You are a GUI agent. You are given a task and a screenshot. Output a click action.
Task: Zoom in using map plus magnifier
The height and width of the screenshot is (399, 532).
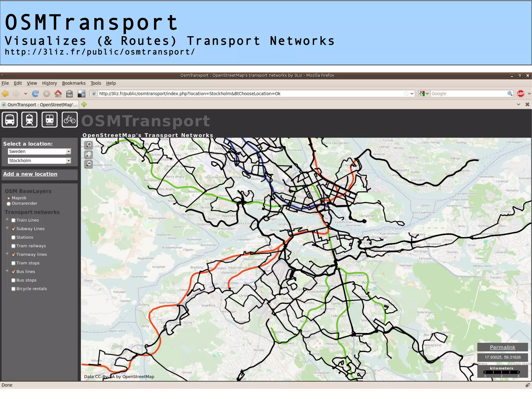[x=89, y=145]
